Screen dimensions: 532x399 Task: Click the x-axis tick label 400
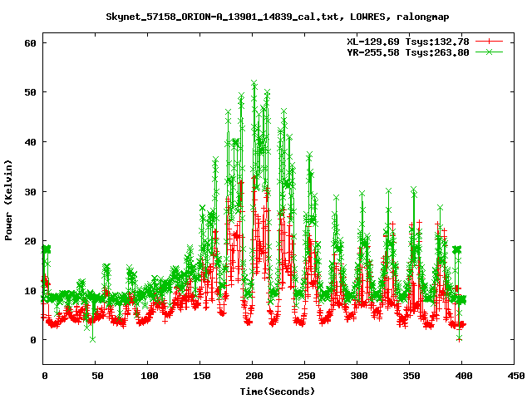(464, 376)
